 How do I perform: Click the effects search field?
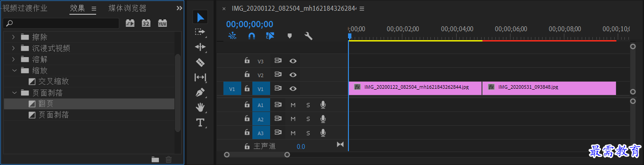[x=61, y=23]
